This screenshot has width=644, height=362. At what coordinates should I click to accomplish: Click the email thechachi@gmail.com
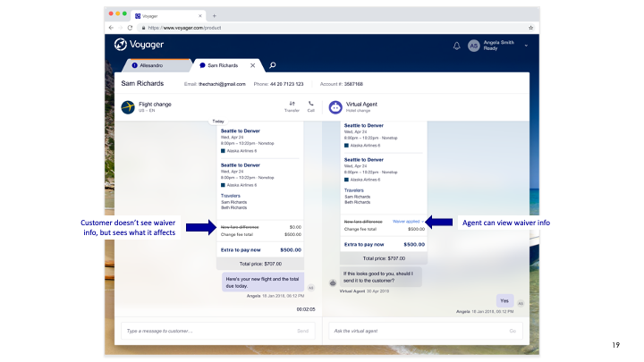[x=222, y=84]
